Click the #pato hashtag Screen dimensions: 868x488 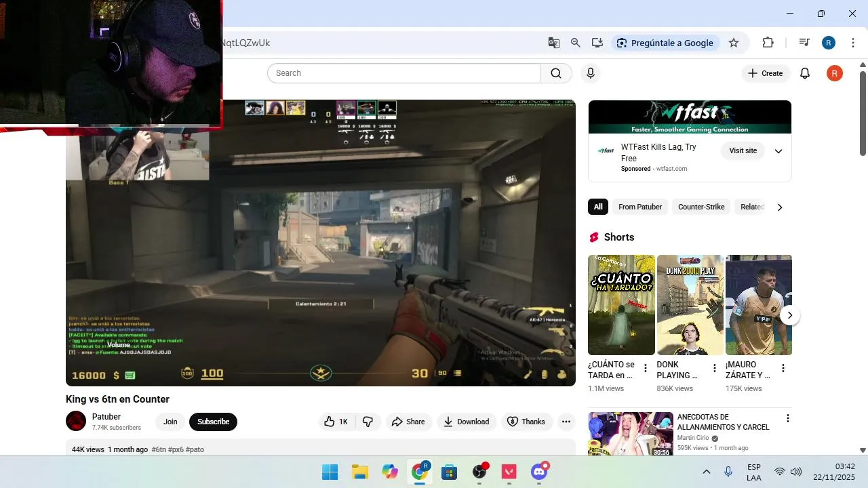[195, 449]
